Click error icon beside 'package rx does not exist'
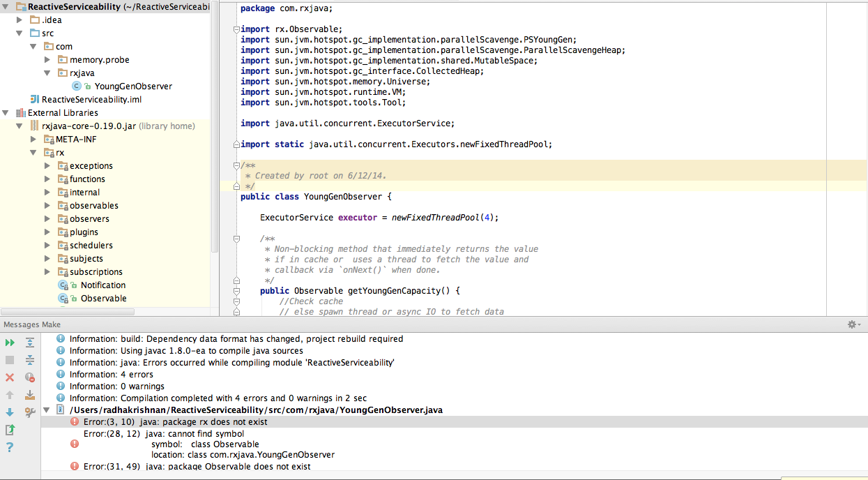Image resolution: width=868 pixels, height=480 pixels. pos(75,422)
